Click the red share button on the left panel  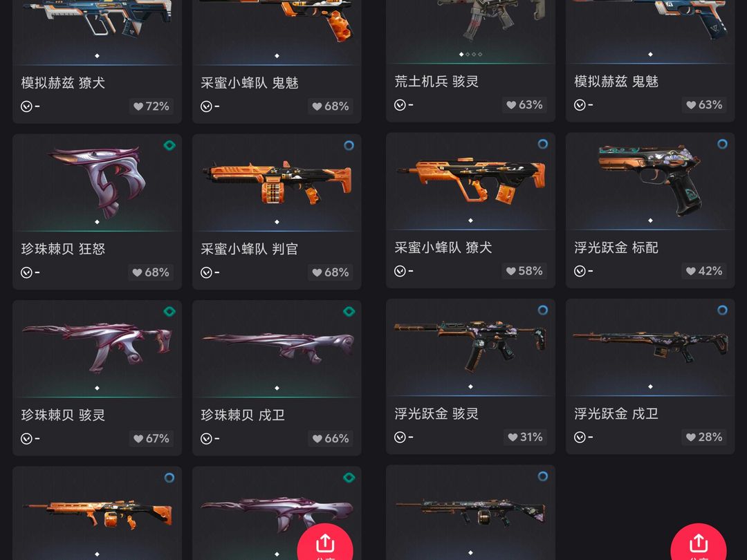325,543
